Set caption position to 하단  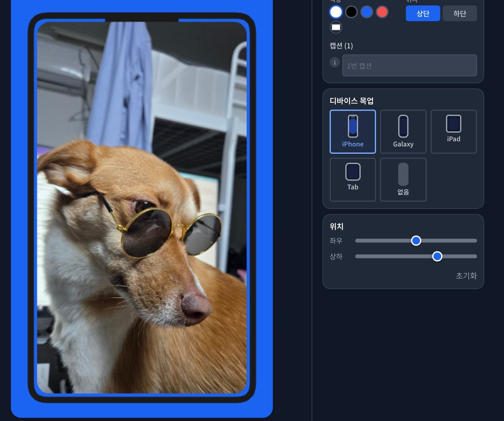pos(459,13)
